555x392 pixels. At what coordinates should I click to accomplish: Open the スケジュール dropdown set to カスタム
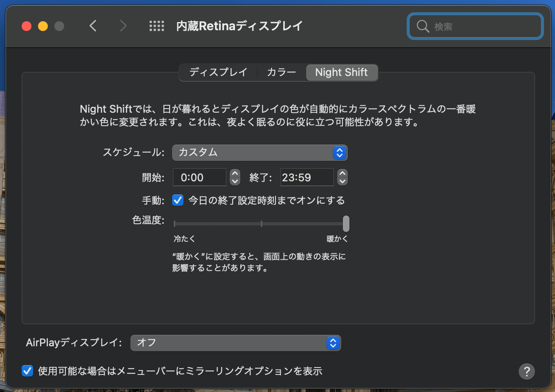click(x=260, y=152)
